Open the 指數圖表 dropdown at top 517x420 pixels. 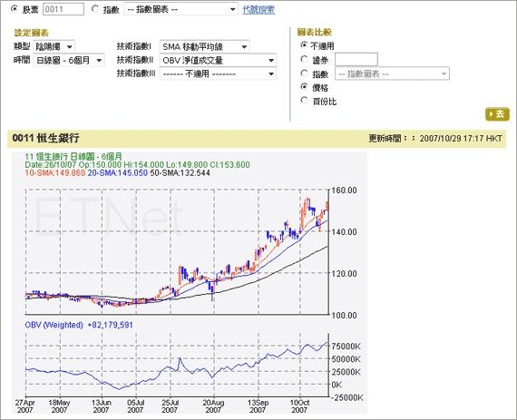pyautogui.click(x=181, y=9)
